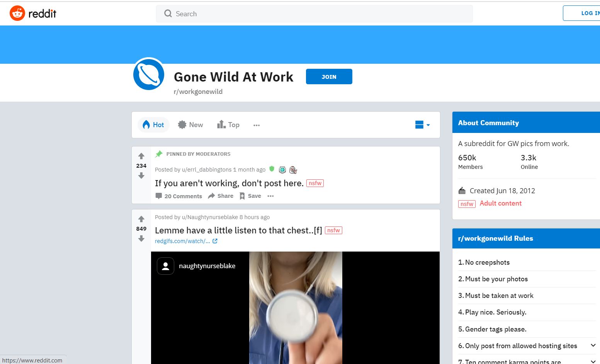Upvote the pinned moderator post
The image size is (600, 364).
tap(141, 156)
